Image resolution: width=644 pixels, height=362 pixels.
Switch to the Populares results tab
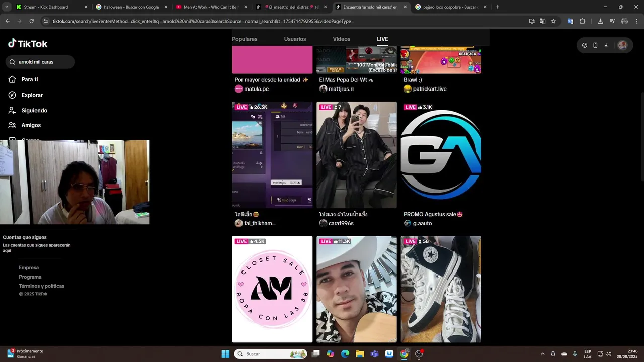245,39
